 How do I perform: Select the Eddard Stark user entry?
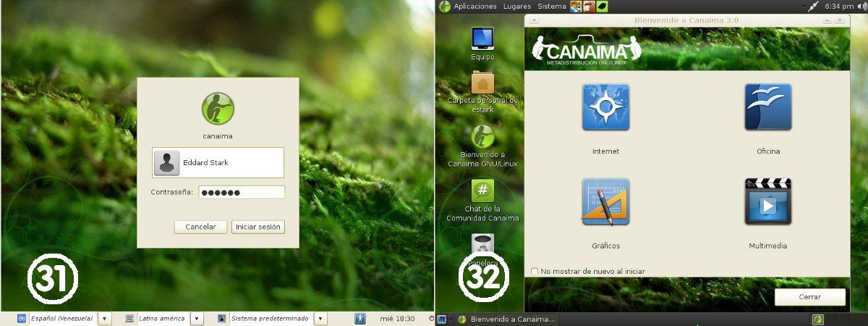pos(218,163)
